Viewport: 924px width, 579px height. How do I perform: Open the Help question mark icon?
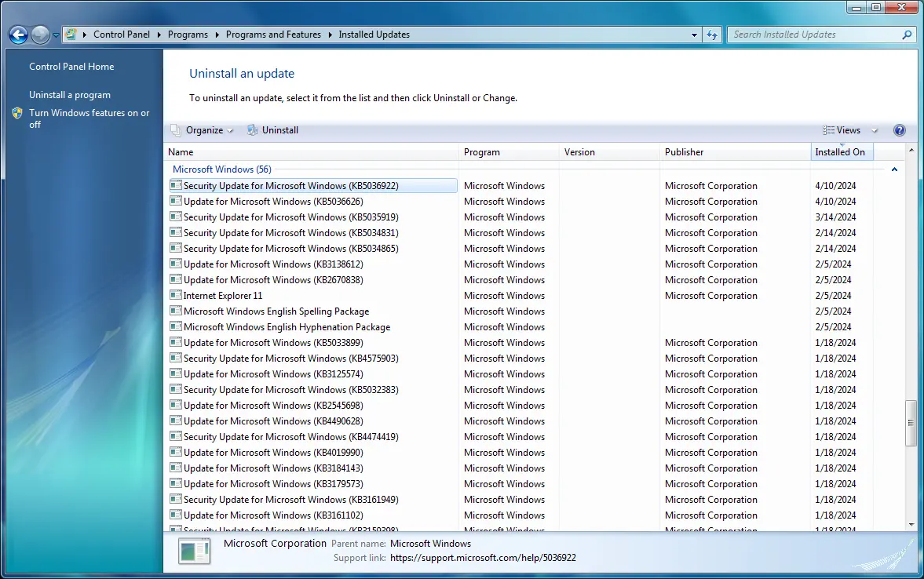pyautogui.click(x=899, y=130)
